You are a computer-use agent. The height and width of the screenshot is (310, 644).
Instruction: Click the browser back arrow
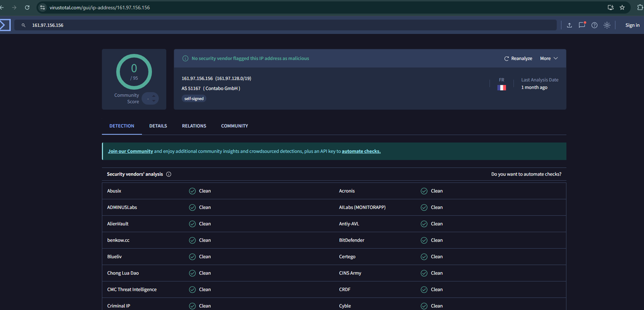(x=2, y=8)
